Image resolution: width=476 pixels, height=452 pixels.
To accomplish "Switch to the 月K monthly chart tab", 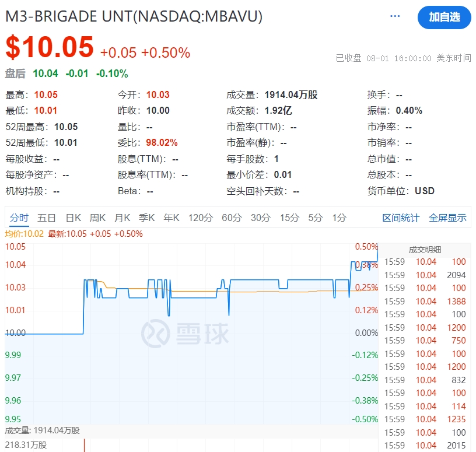I will pyautogui.click(x=121, y=217).
